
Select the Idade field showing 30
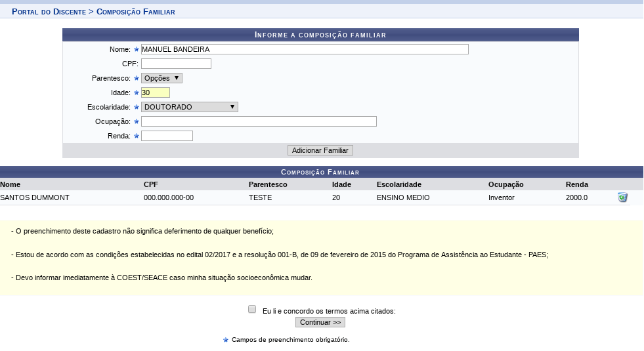point(155,93)
